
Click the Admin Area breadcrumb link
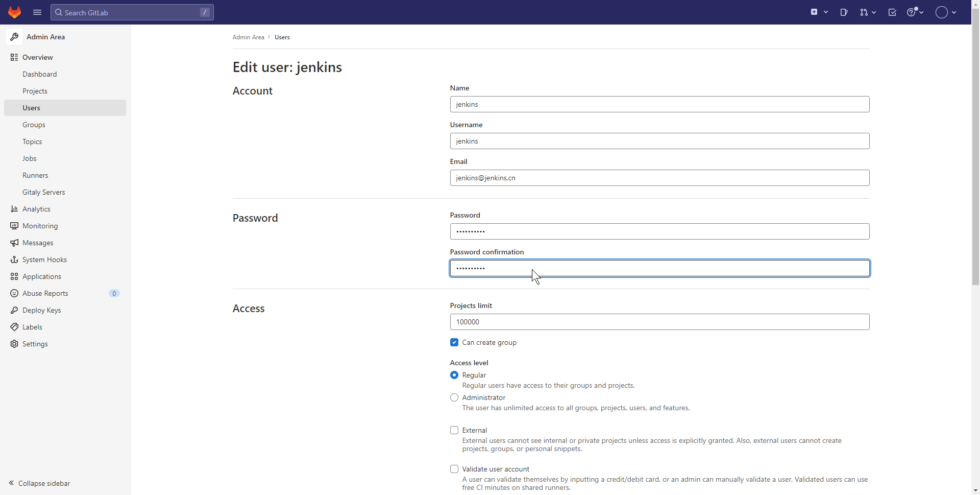point(248,37)
